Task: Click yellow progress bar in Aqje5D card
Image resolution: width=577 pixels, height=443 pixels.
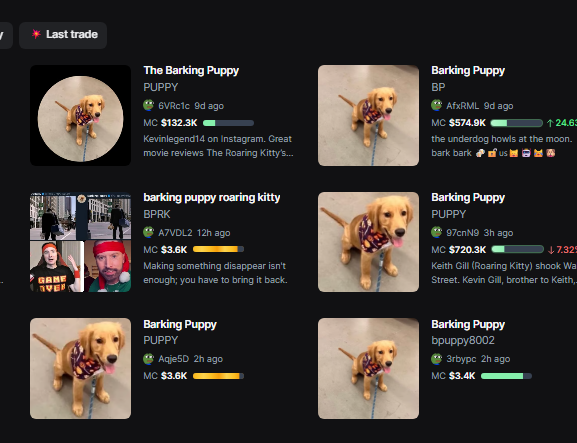Action: (218, 376)
